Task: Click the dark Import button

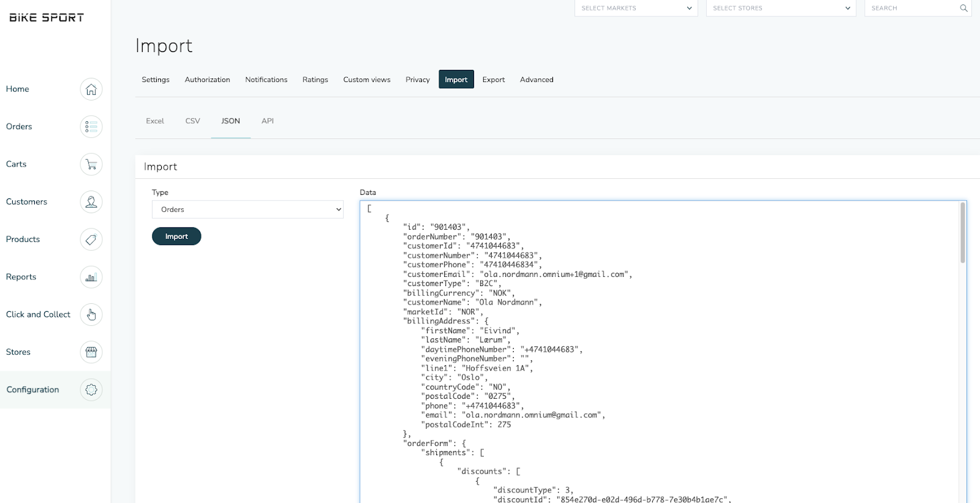Action: (x=176, y=236)
